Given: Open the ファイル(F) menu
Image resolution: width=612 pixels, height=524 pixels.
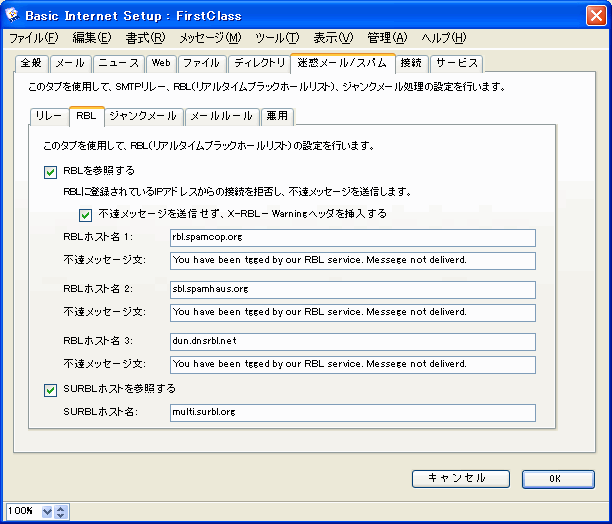Looking at the screenshot, I should click(x=34, y=38).
